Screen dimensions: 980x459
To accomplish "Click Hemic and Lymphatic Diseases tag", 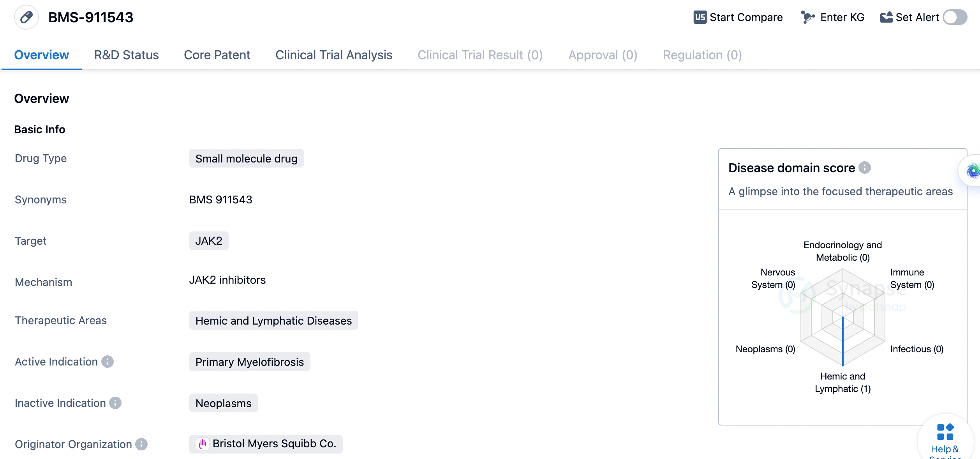I will (x=273, y=321).
